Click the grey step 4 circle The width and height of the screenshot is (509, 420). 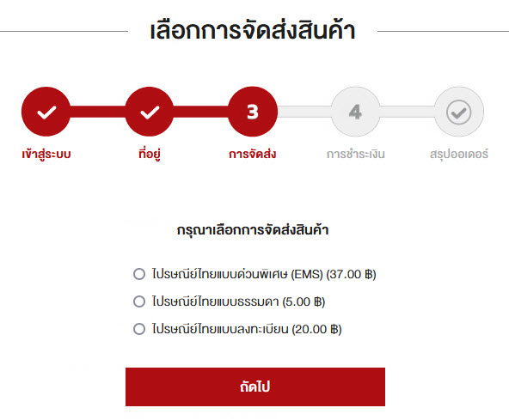(x=356, y=112)
